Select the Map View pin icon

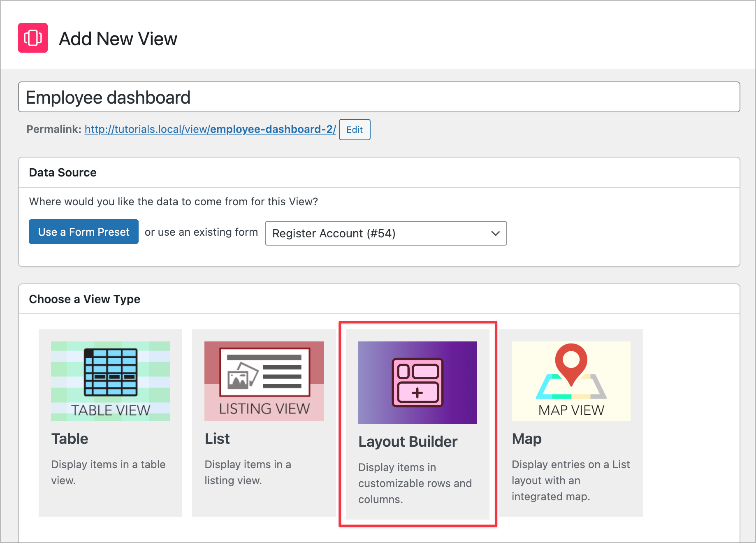[x=571, y=370]
